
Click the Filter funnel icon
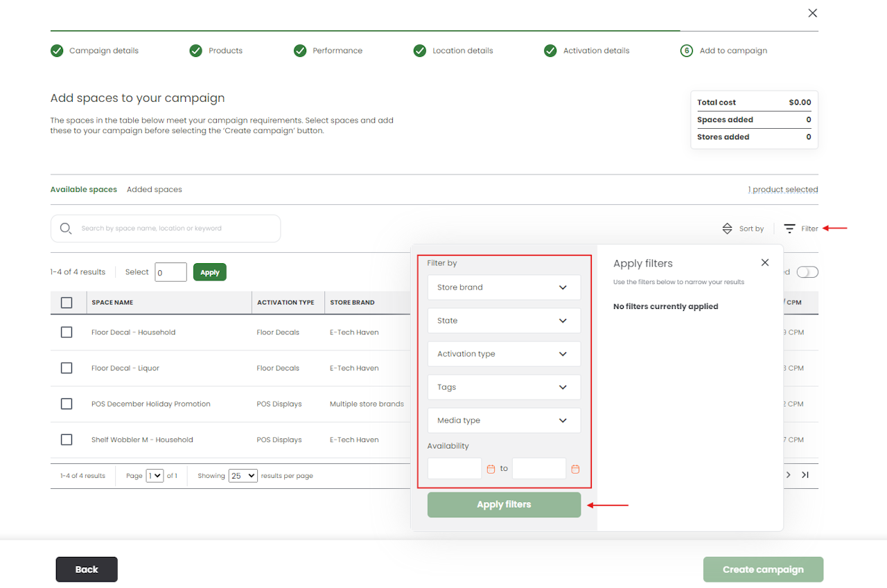(x=789, y=229)
